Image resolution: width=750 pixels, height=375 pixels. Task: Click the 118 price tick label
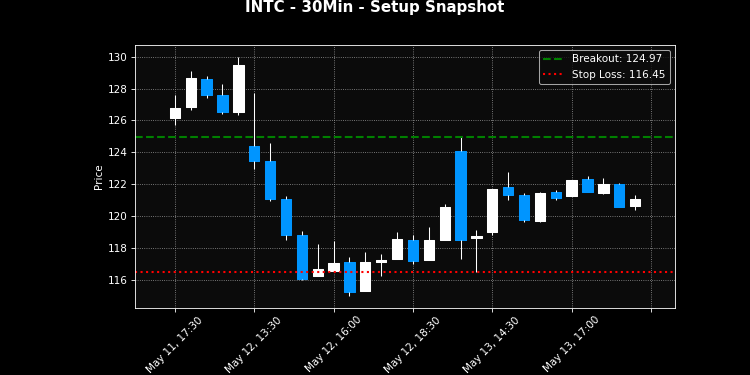(118, 248)
